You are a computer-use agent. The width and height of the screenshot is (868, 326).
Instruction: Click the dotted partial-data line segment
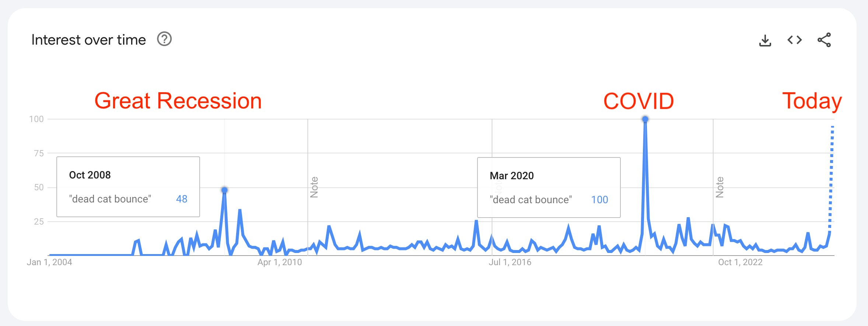831,177
